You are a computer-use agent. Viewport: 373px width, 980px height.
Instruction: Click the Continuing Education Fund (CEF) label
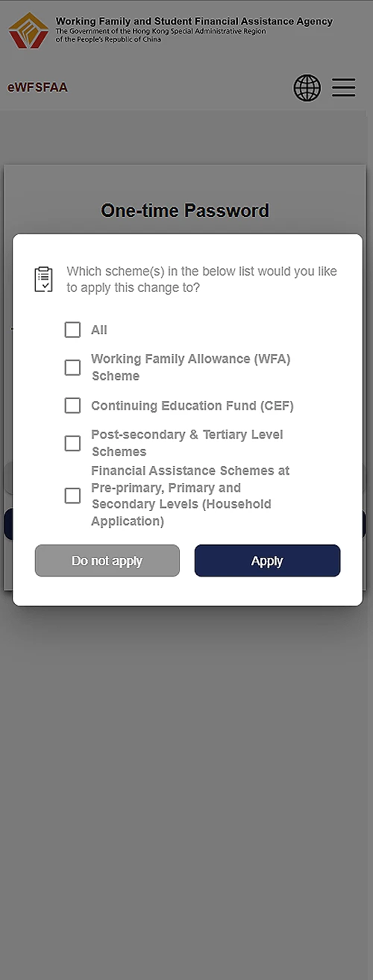192,406
